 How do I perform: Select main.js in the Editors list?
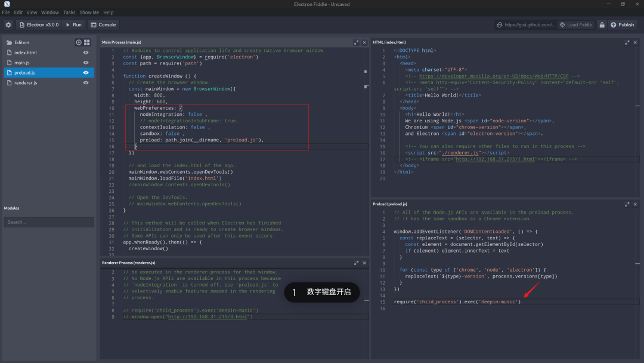49,63
